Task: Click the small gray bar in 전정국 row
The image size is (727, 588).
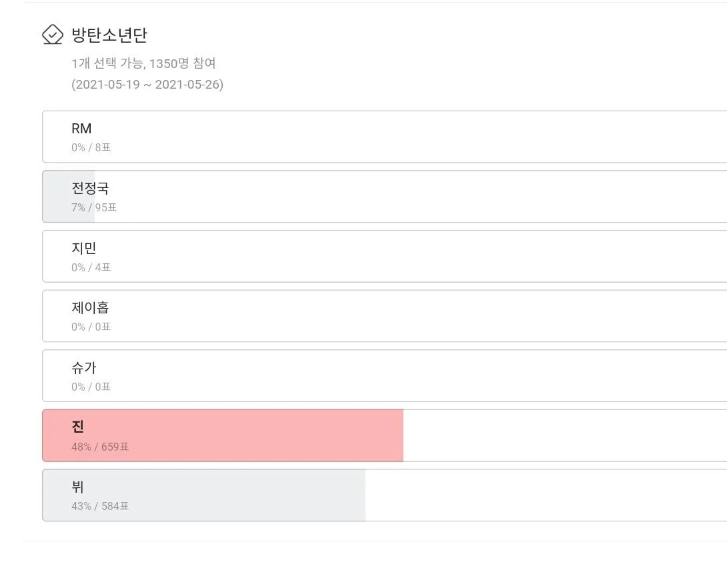Action: click(57, 197)
